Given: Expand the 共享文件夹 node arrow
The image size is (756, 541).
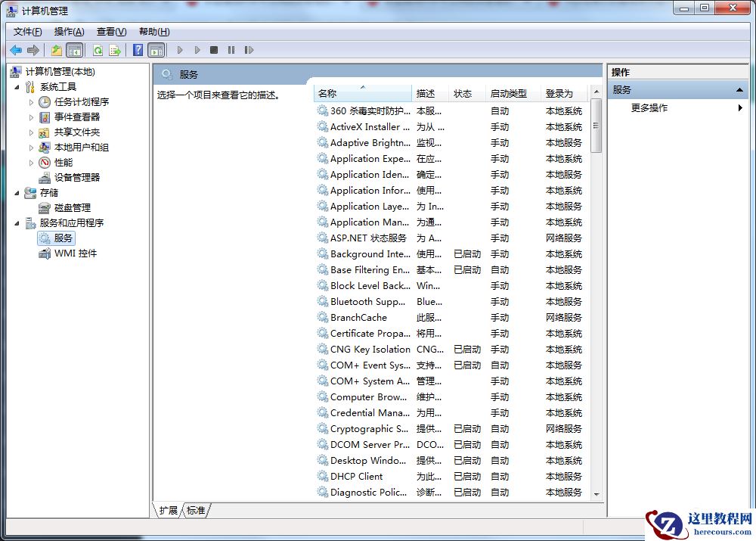Looking at the screenshot, I should [31, 132].
